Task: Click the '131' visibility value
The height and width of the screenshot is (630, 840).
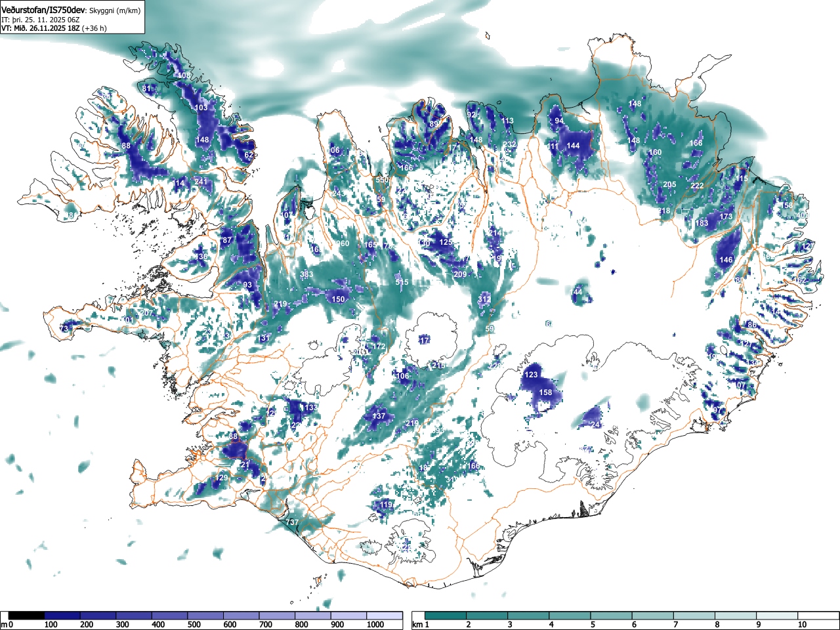Action: [x=264, y=338]
